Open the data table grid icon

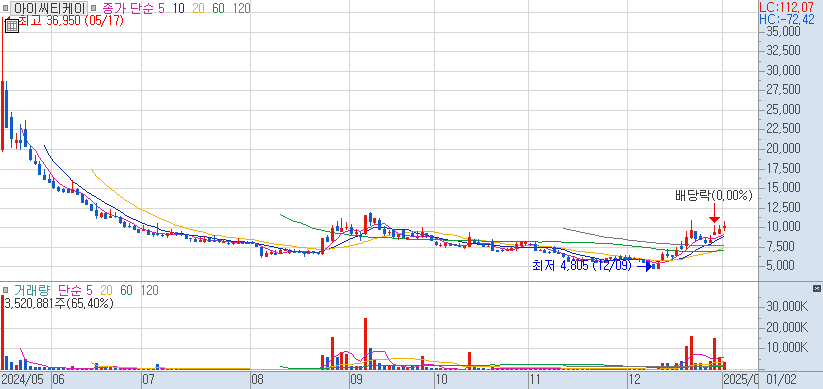12,26
